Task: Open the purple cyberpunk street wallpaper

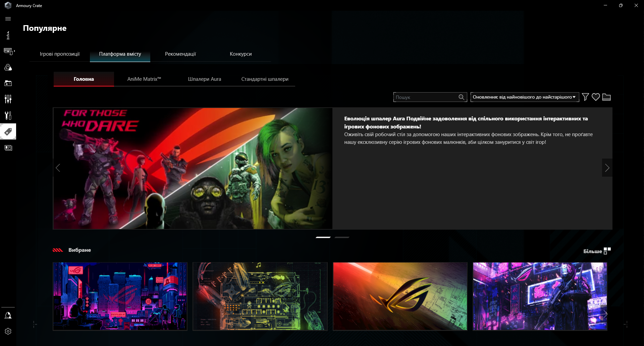Action: point(540,296)
